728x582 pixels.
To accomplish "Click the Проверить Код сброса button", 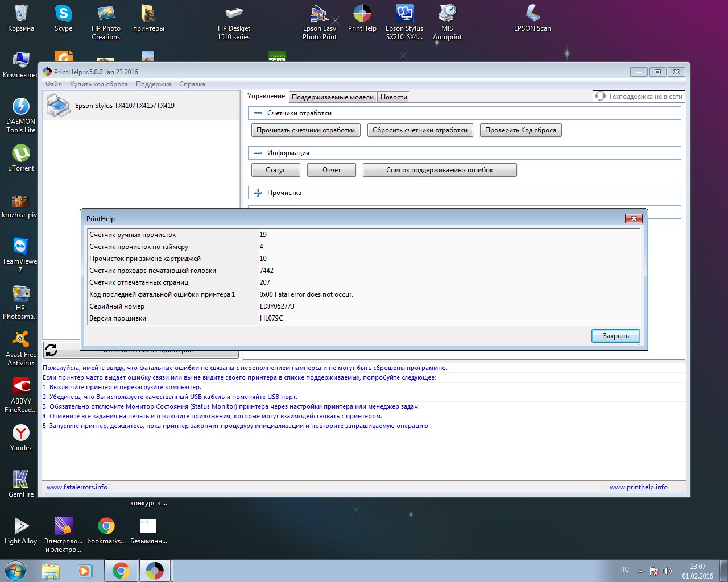I will (520, 130).
